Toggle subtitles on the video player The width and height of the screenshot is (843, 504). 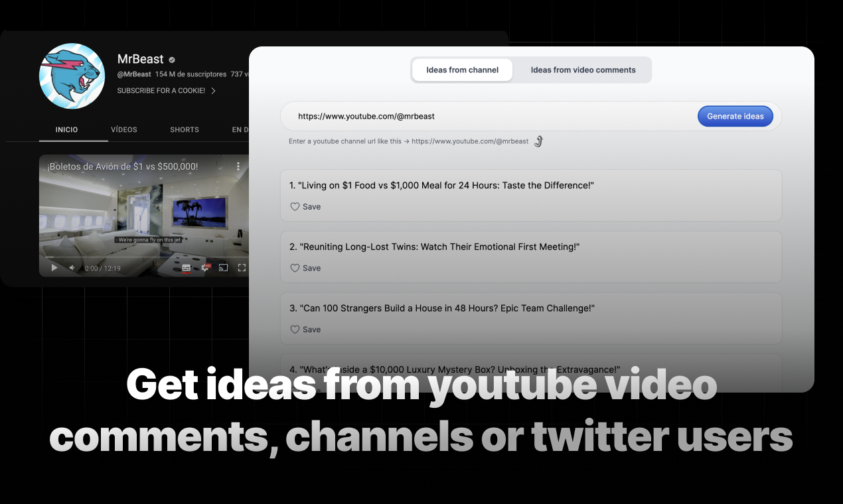[187, 268]
